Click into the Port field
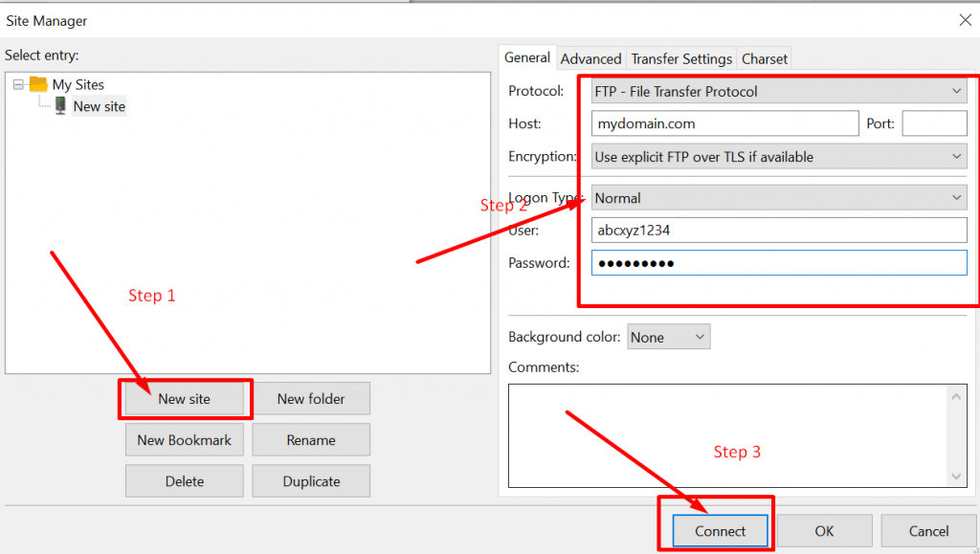This screenshot has width=980, height=554. coord(934,123)
